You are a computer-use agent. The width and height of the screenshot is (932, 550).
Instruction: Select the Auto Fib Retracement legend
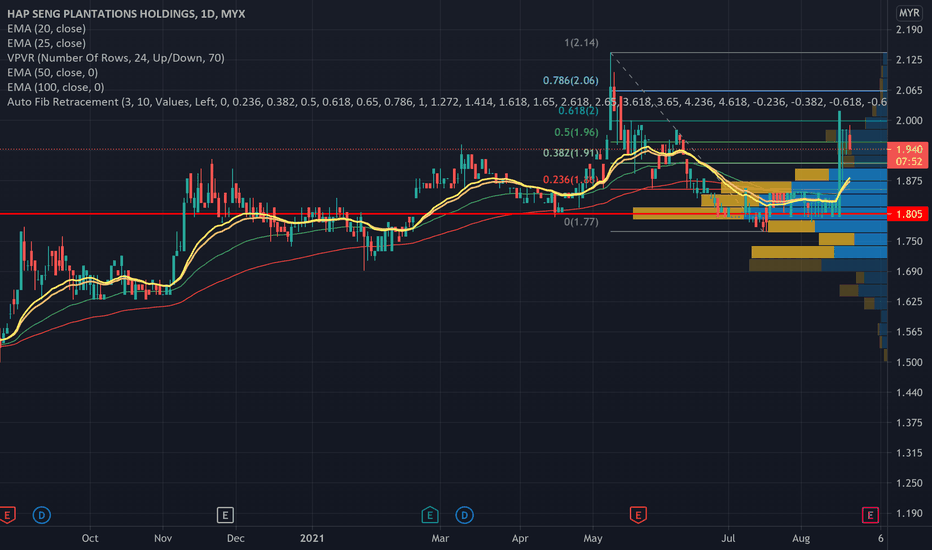coord(446,102)
